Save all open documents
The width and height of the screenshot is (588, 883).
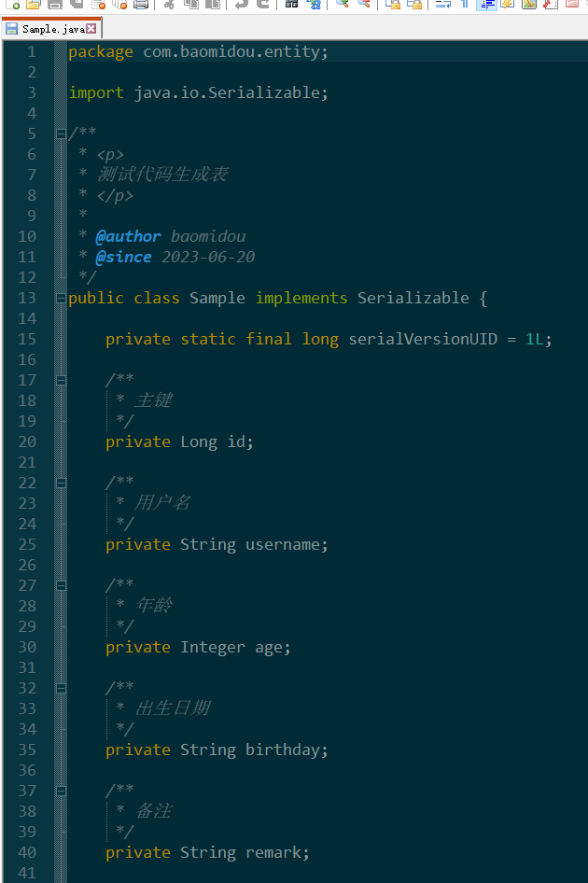click(75, 6)
